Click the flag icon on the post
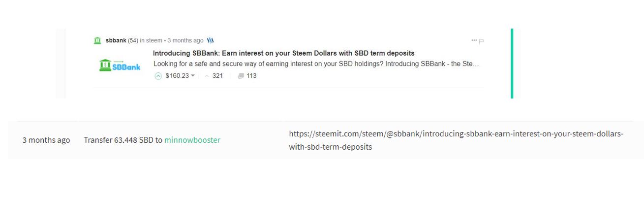The width and height of the screenshot is (644, 197). coord(482,41)
